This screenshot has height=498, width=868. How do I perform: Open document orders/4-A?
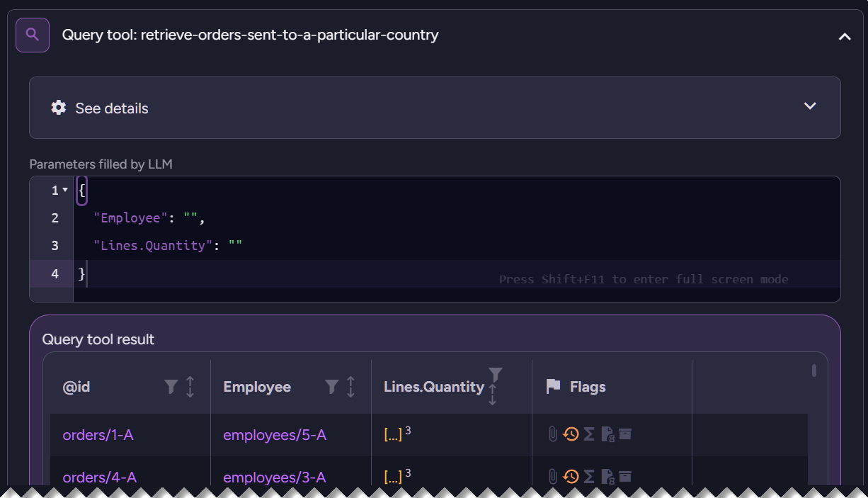99,477
